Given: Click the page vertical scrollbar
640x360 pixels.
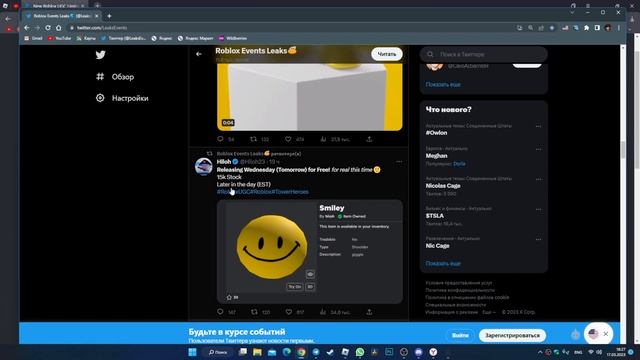Looking at the screenshot, I should point(622,150).
